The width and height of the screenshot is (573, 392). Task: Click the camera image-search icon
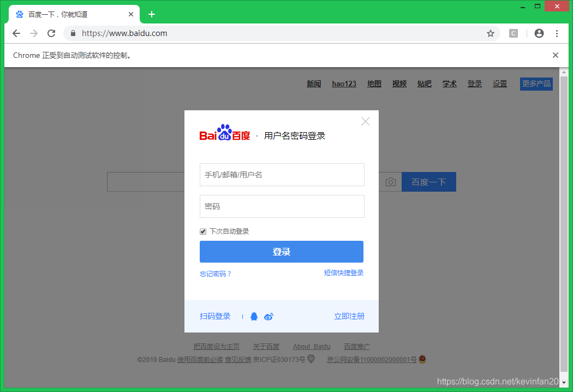click(391, 182)
